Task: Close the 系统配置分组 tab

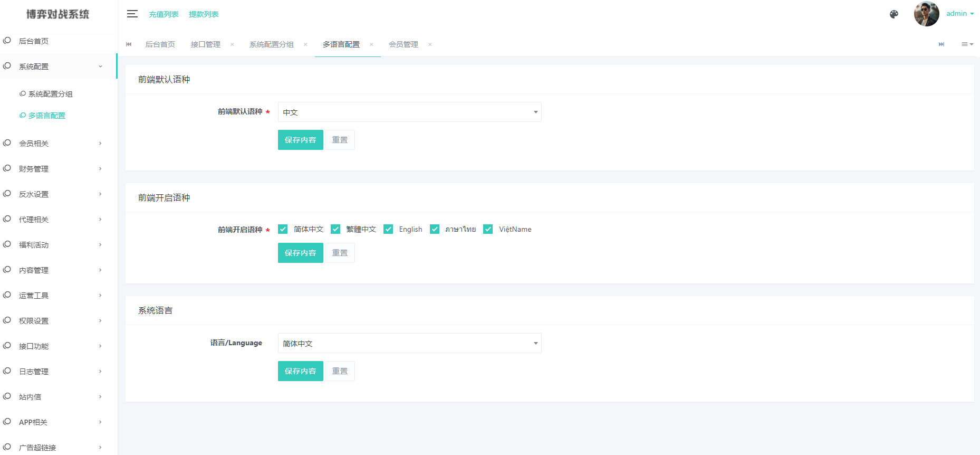Action: pyautogui.click(x=305, y=44)
